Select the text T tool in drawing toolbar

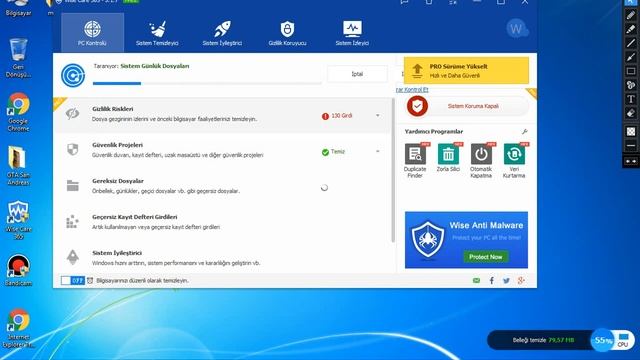(631, 99)
